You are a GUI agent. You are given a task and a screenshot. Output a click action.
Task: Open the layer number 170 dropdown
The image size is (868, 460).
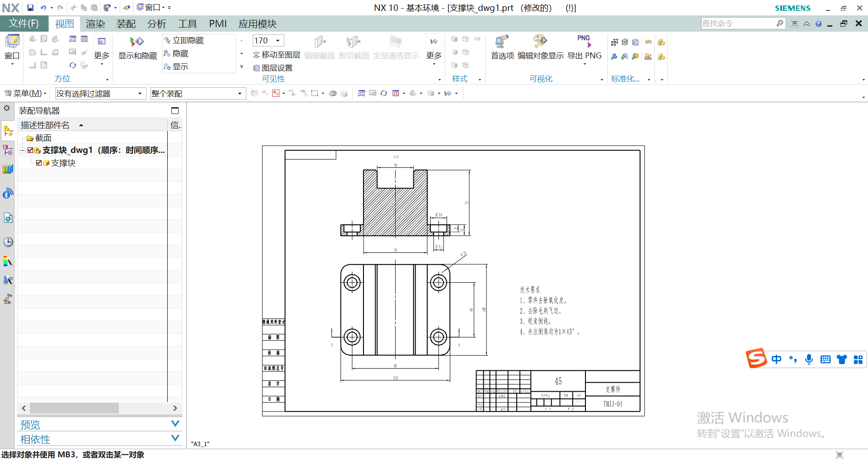pyautogui.click(x=278, y=41)
